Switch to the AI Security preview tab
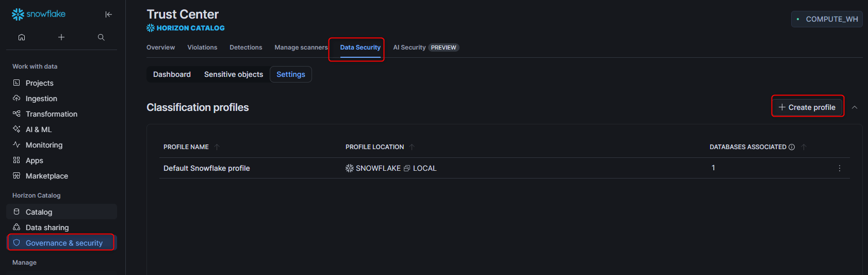This screenshot has width=868, height=275. (x=426, y=47)
